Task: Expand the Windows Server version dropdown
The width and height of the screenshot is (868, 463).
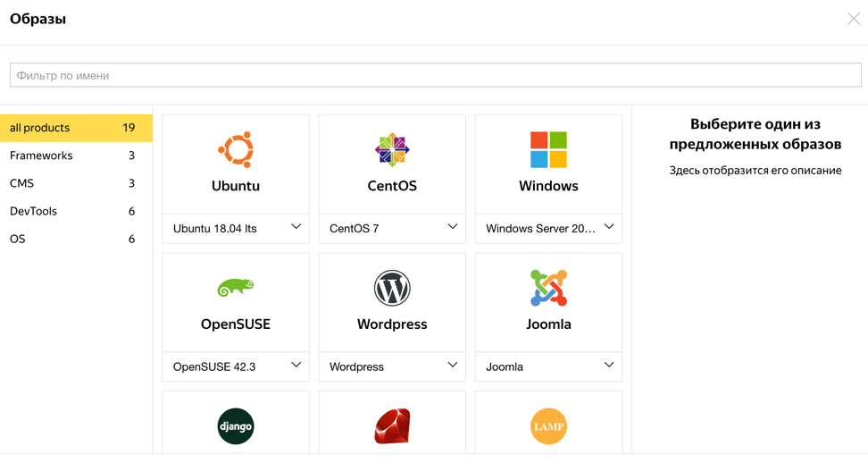Action: [x=548, y=228]
